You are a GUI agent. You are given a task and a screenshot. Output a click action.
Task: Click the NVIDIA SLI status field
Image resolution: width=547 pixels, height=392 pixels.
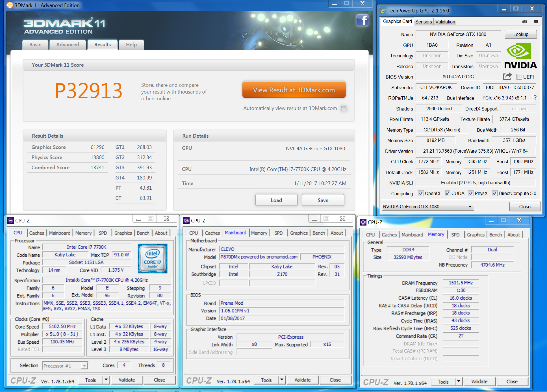pyautogui.click(x=476, y=183)
